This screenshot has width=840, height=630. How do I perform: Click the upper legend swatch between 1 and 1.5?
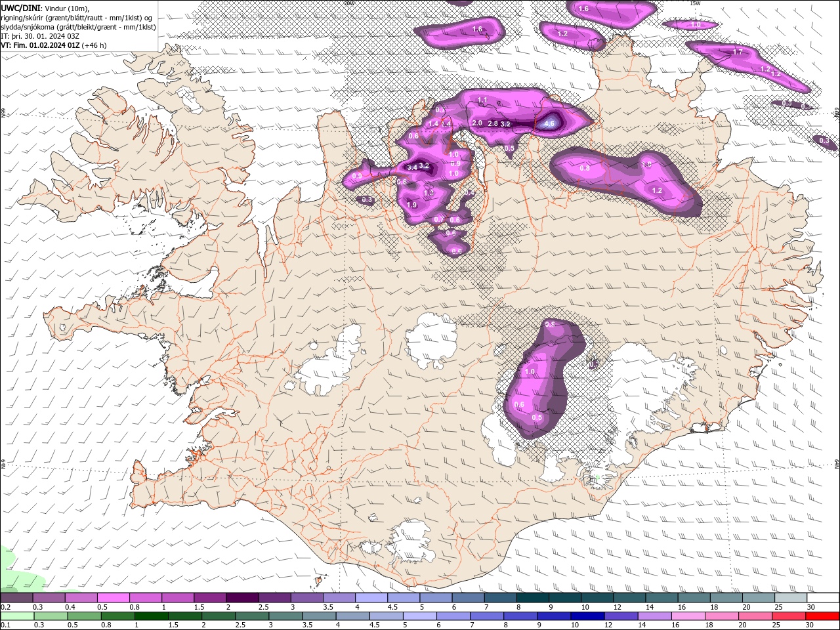[178, 598]
